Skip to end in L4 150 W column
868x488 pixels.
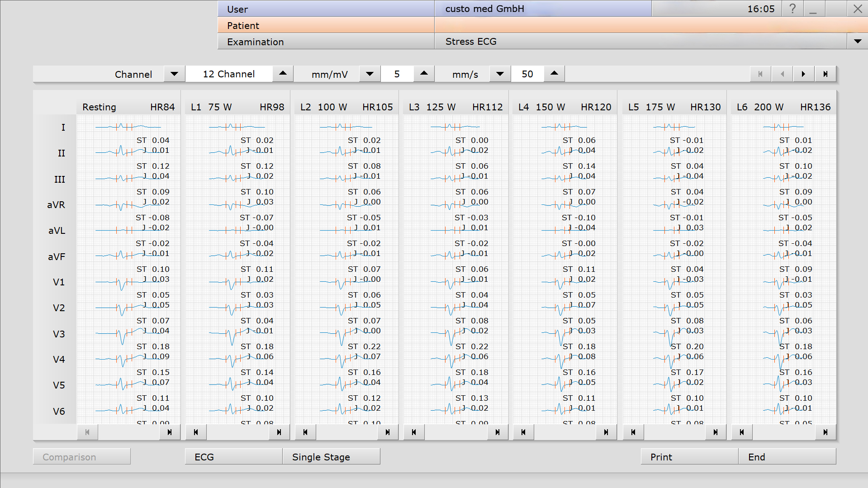coord(606,432)
